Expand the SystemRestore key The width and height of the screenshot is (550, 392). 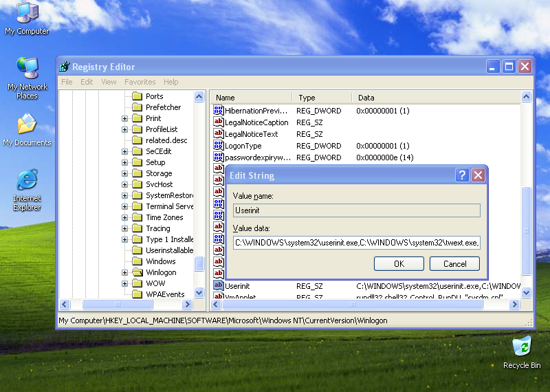pyautogui.click(x=124, y=195)
